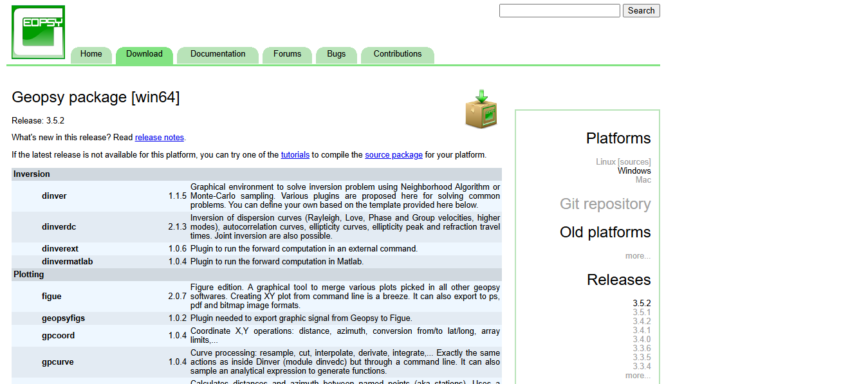Choose the Mac platform link

click(643, 180)
